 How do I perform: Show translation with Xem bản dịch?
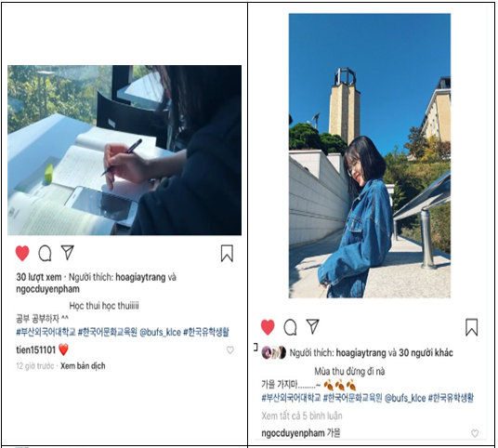coord(83,366)
